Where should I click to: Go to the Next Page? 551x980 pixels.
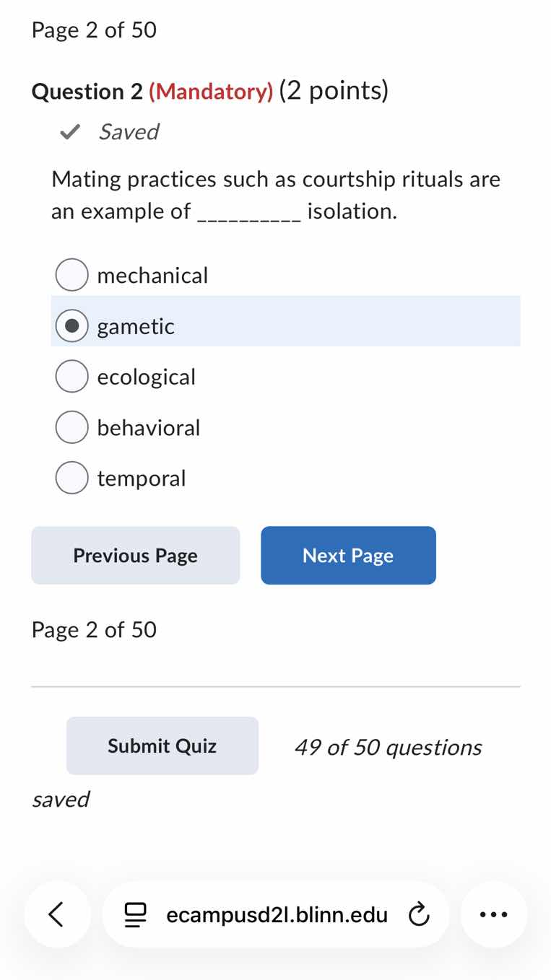tap(348, 555)
